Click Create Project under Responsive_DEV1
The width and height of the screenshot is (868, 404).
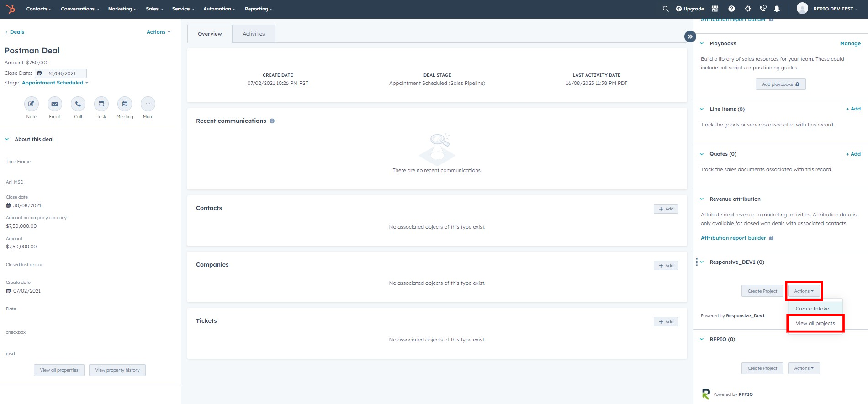pos(762,291)
